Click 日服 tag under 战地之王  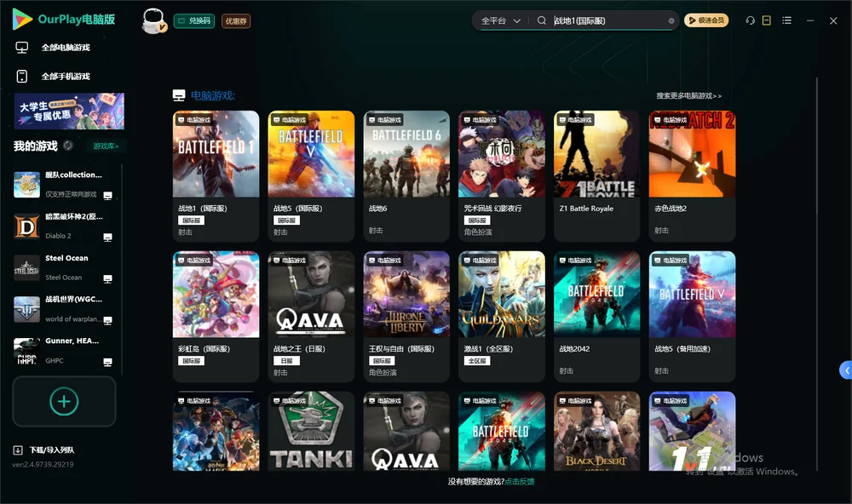286,361
